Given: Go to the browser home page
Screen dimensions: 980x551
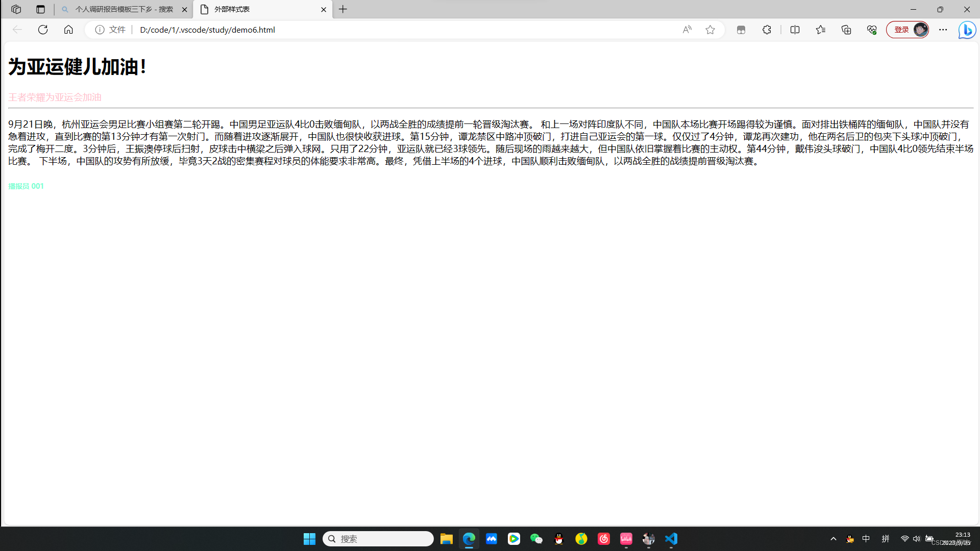Looking at the screenshot, I should pos(68,30).
